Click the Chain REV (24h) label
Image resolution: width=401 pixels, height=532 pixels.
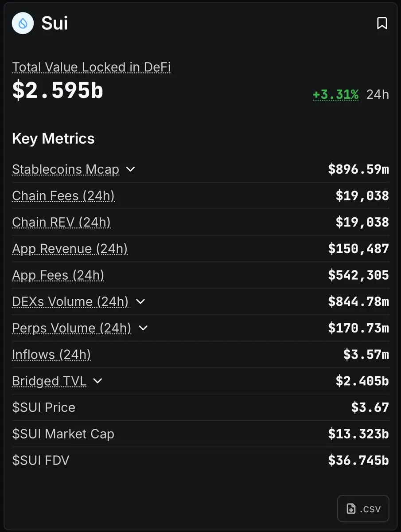(x=61, y=222)
